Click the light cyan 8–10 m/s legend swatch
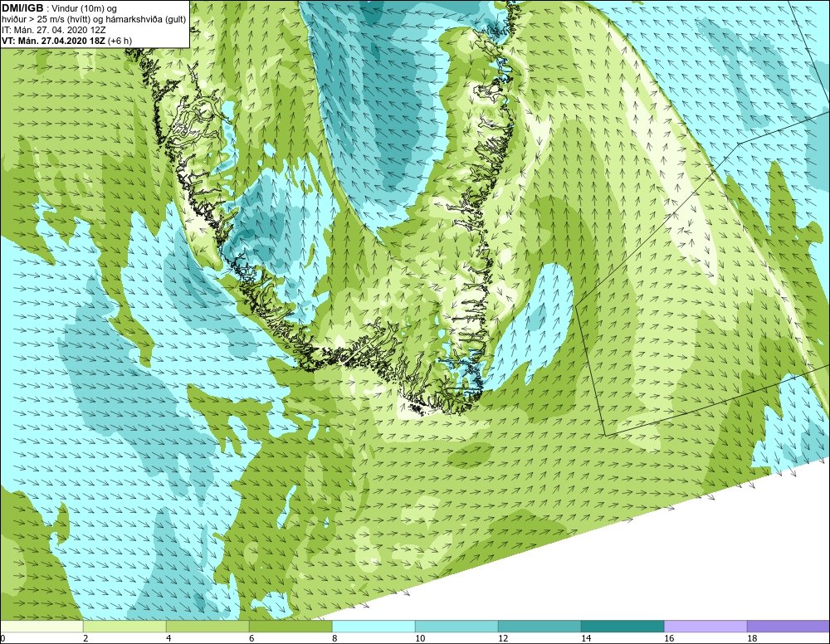The width and height of the screenshot is (830, 644). click(x=373, y=627)
